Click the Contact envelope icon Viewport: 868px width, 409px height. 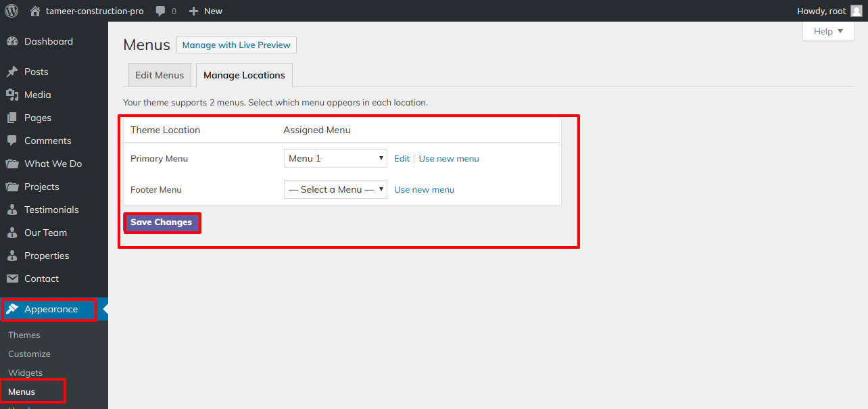pyautogui.click(x=12, y=279)
